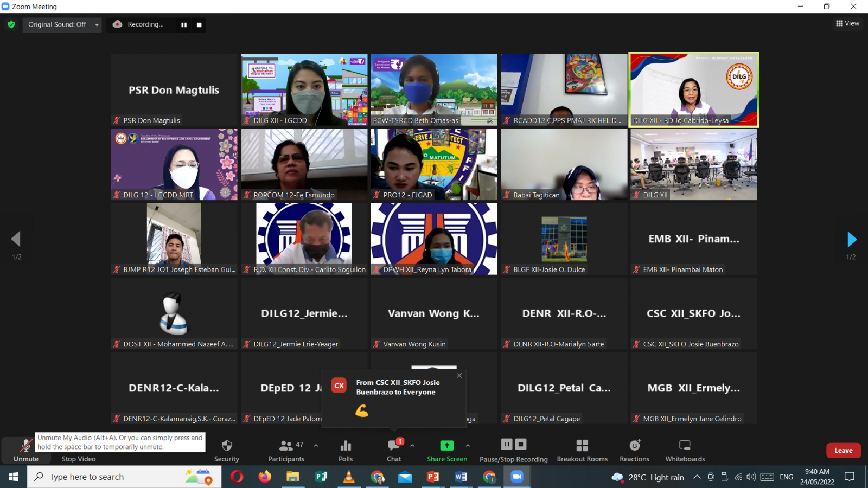Expand the Participants options caret

[x=316, y=446]
